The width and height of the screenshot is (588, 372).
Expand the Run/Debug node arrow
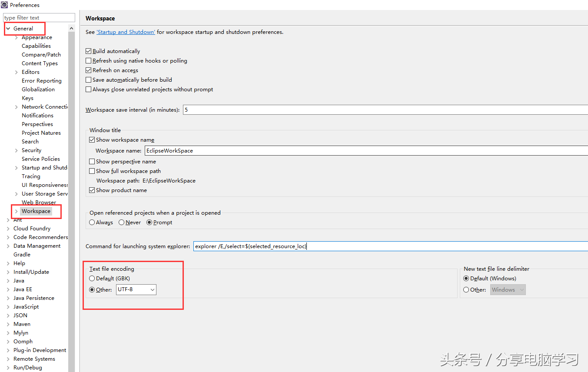tap(8, 368)
